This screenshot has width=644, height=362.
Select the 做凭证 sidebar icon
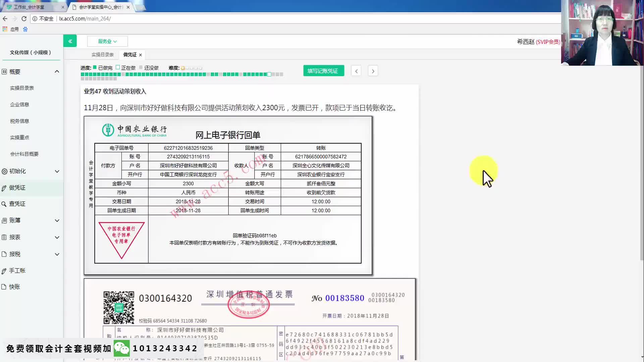pyautogui.click(x=4, y=188)
